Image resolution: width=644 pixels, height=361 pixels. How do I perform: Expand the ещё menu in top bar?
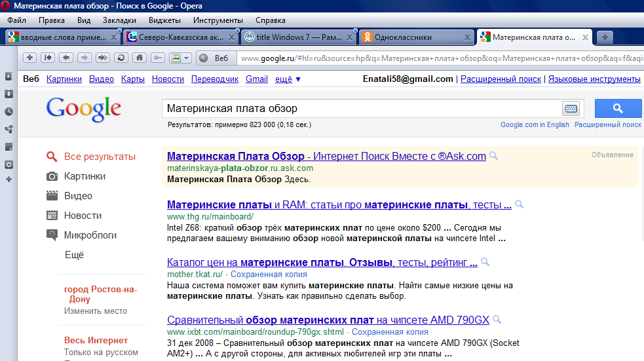288,79
